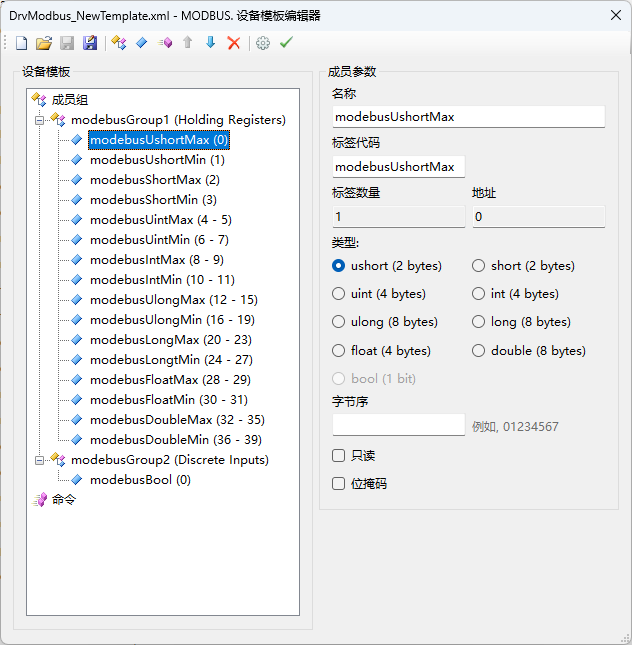Collapse the modebusGroup1 tree node

pyautogui.click(x=40, y=121)
